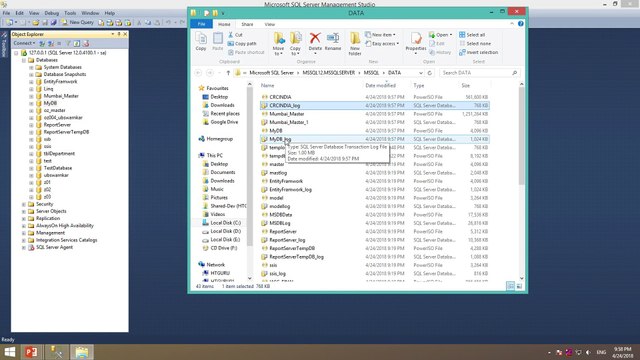Open the Open dropdown in ribbon
The height and width of the screenshot is (360, 640).
click(441, 35)
